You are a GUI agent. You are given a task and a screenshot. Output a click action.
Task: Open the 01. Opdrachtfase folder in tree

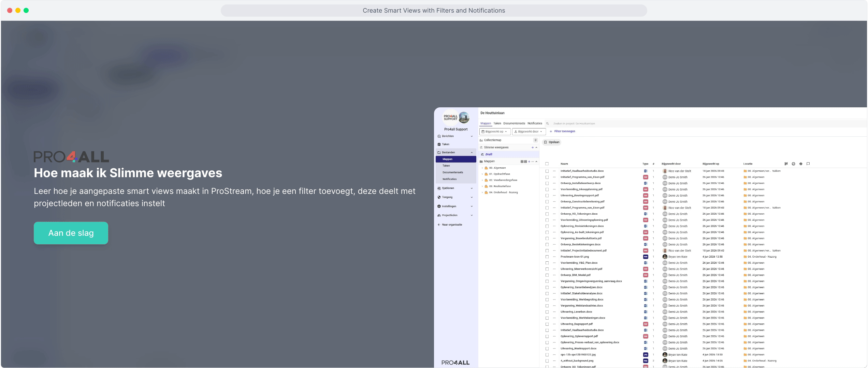tap(500, 174)
